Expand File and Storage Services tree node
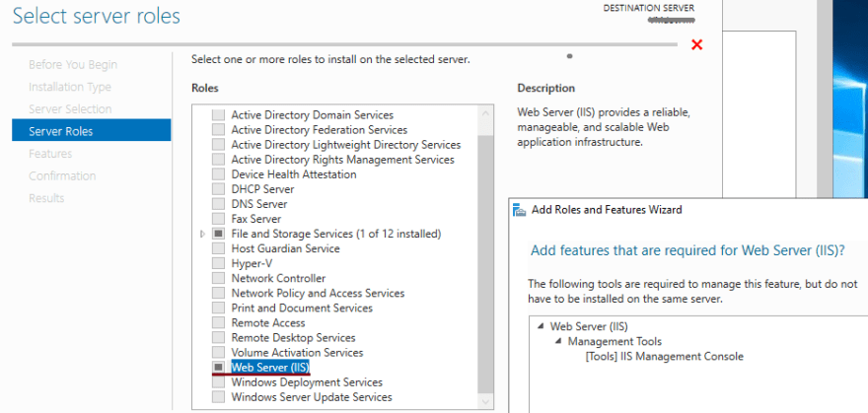 coord(202,234)
